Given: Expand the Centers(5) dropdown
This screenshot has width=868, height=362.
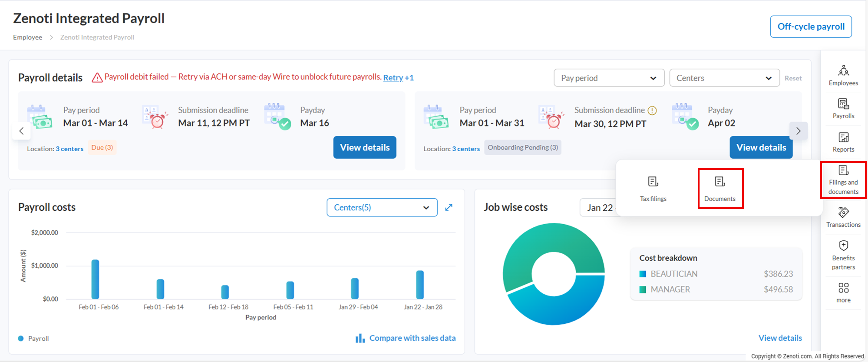Looking at the screenshot, I should pyautogui.click(x=382, y=207).
